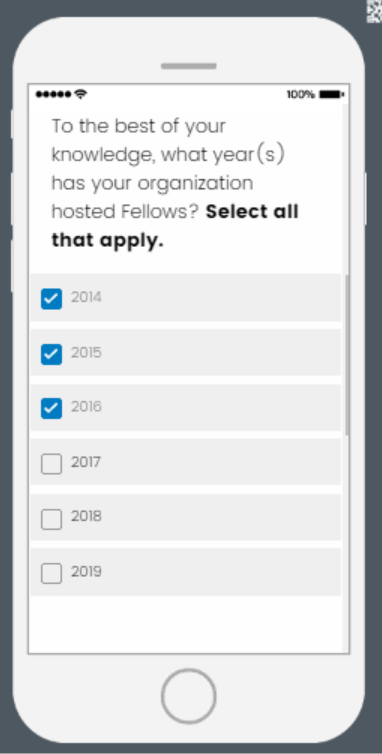
Task: Click the battery icon in status bar
Action: tap(331, 94)
